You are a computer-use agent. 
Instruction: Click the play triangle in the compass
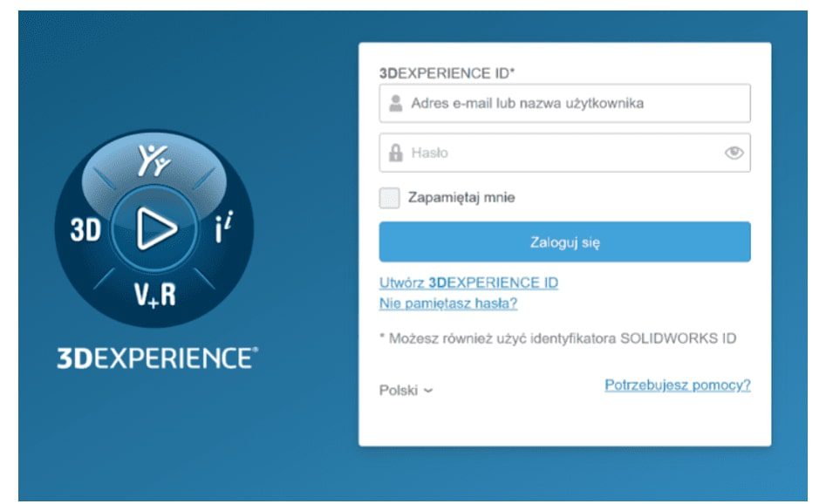[x=155, y=229]
